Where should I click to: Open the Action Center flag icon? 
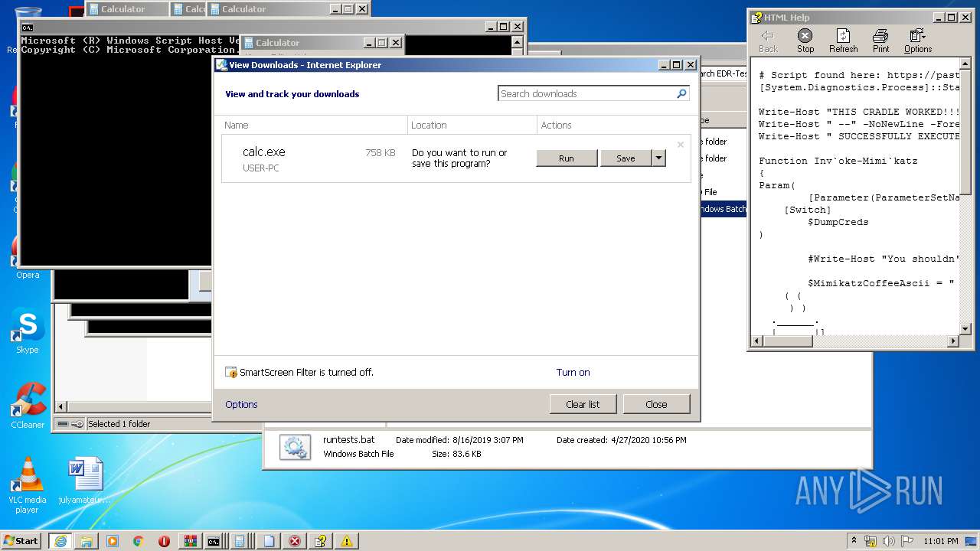906,541
